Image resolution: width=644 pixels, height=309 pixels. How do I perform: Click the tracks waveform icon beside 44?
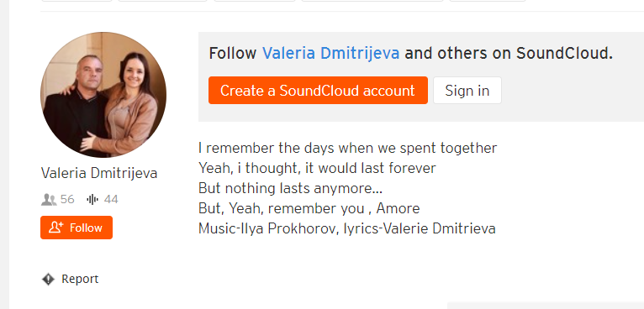92,200
